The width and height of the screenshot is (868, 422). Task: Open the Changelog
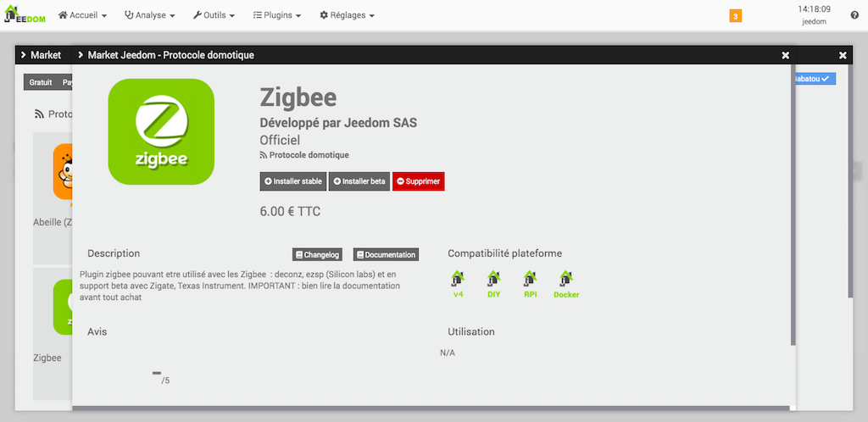[317, 254]
